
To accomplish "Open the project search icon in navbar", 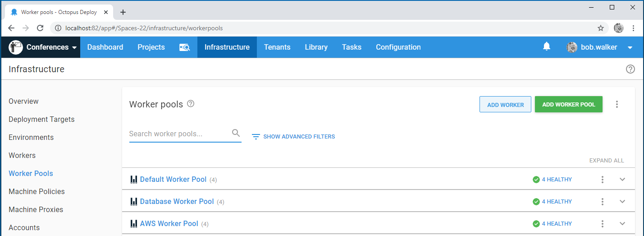I will pyautogui.click(x=184, y=47).
